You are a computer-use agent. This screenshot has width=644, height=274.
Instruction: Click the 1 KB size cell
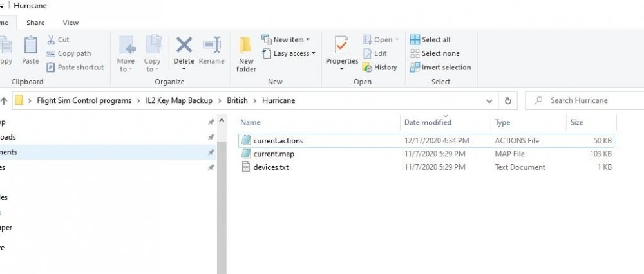click(x=605, y=167)
